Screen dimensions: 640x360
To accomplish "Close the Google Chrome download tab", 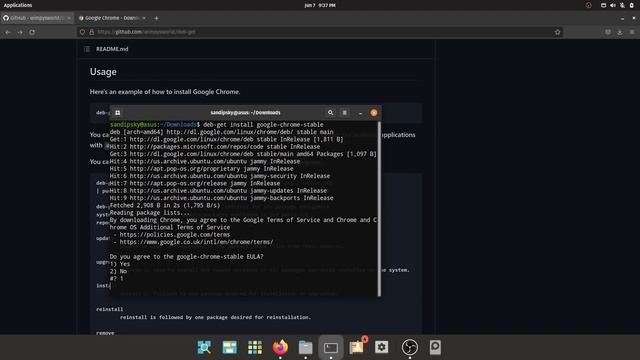I will [144, 18].
